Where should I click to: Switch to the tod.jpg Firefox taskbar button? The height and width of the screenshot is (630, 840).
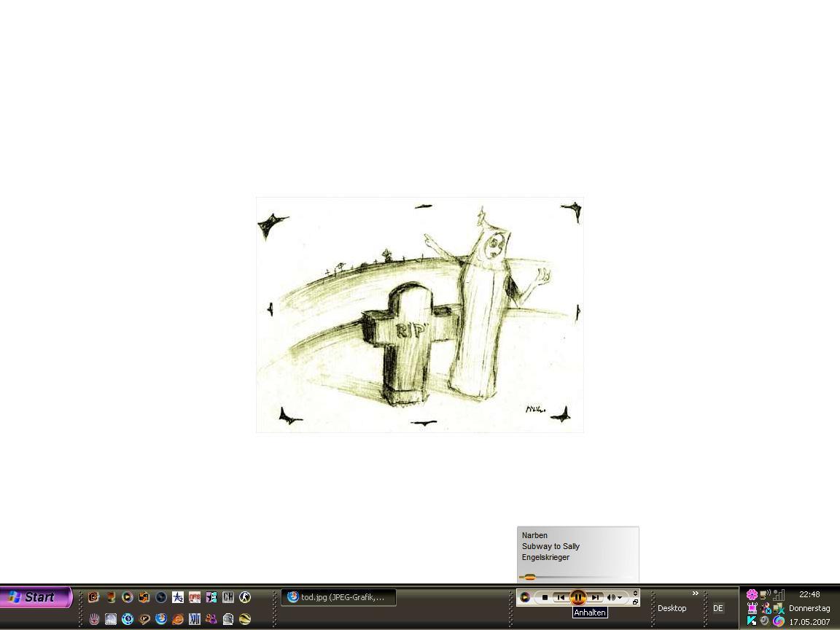tap(338, 597)
